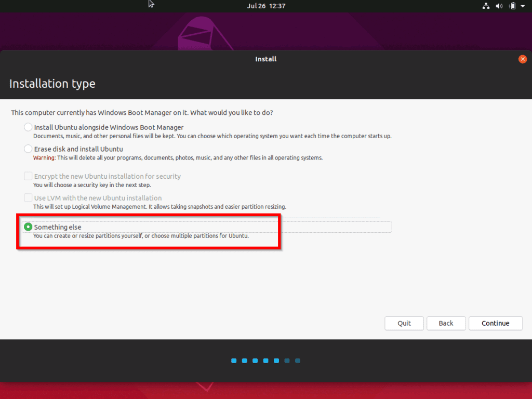The image size is (532, 399).
Task: Click the first progress dot in footer
Action: (x=234, y=361)
